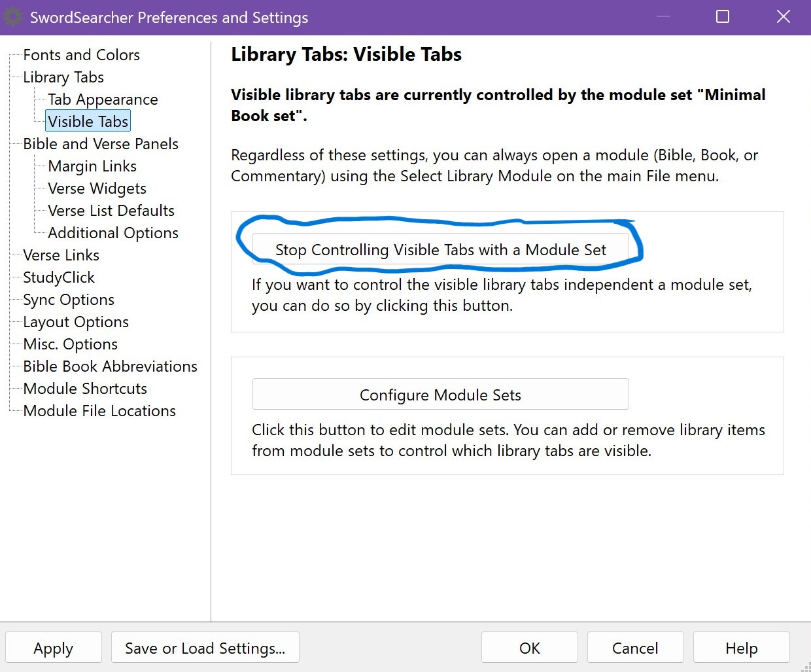Viewport: 811px width, 672px height.
Task: Select Misc. Options item
Action: [71, 344]
